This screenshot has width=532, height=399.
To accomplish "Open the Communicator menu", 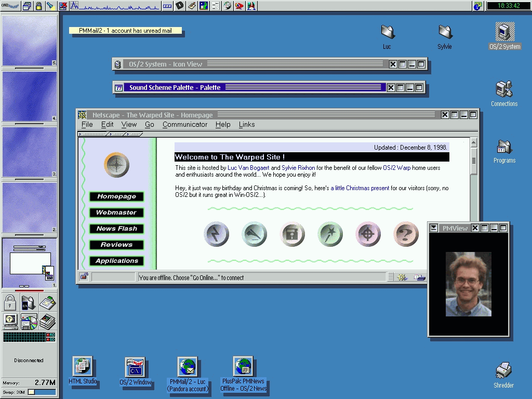I will (185, 125).
